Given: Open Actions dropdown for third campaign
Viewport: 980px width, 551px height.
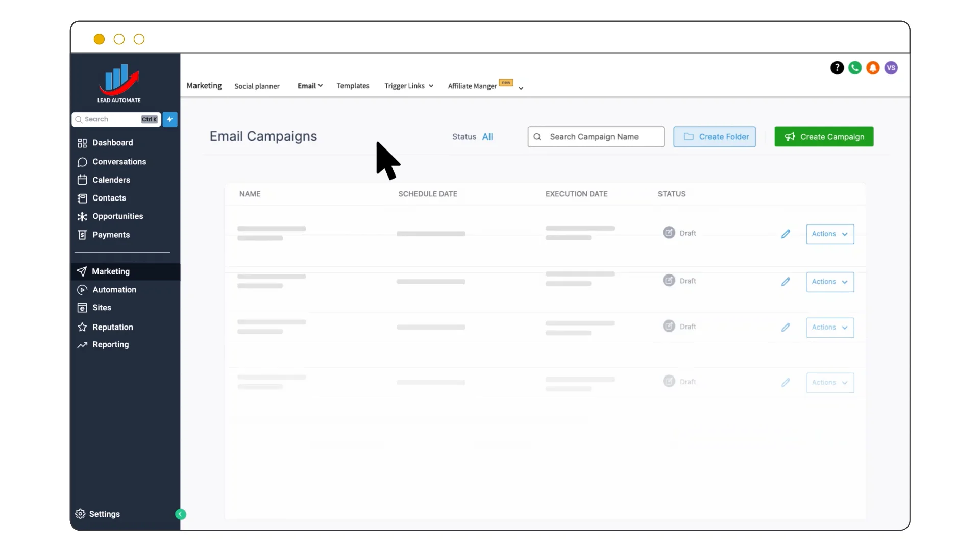Looking at the screenshot, I should (830, 328).
